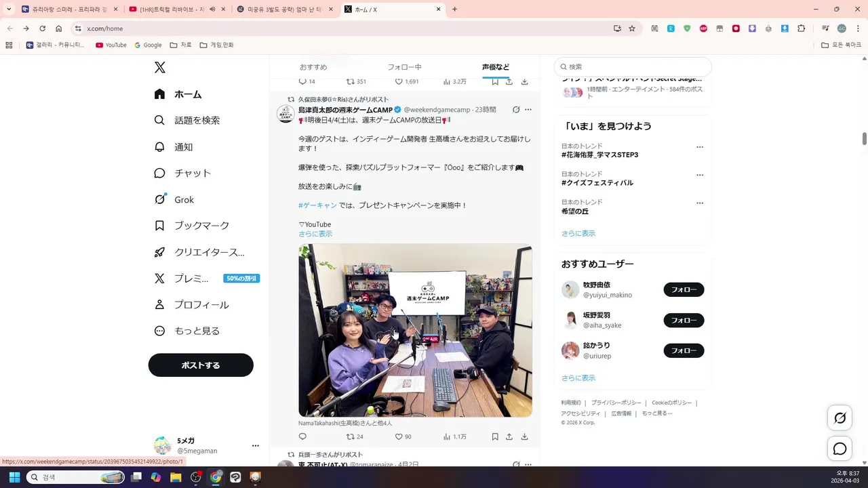The height and width of the screenshot is (488, 868).
Task: Show more recommended users さらに表示
Action: pos(578,378)
